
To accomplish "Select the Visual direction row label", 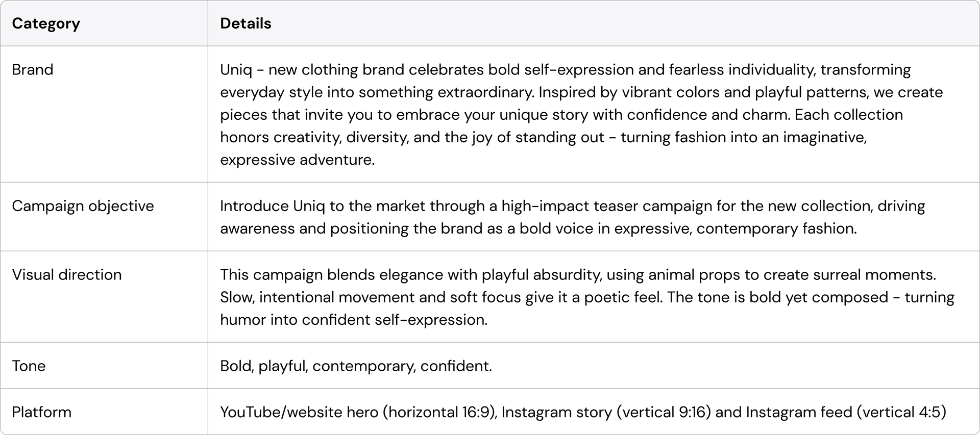I will coord(67,274).
